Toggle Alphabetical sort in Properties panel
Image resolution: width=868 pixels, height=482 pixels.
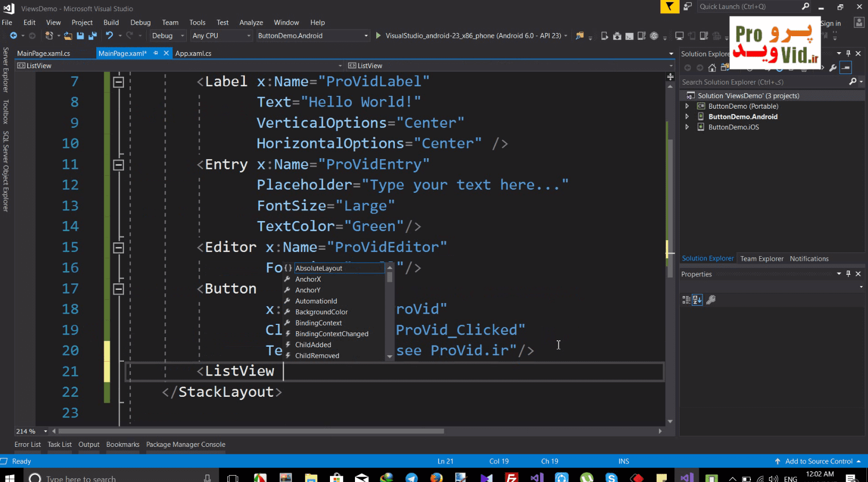pyautogui.click(x=697, y=300)
